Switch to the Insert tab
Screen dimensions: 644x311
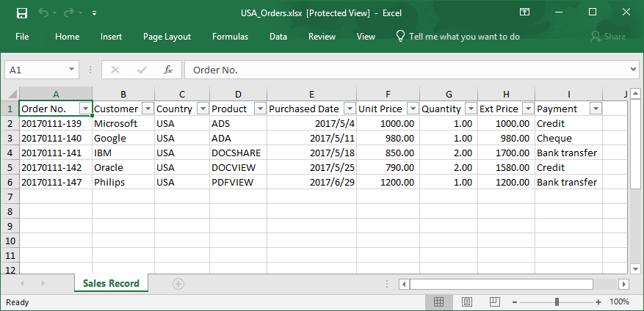(x=111, y=37)
